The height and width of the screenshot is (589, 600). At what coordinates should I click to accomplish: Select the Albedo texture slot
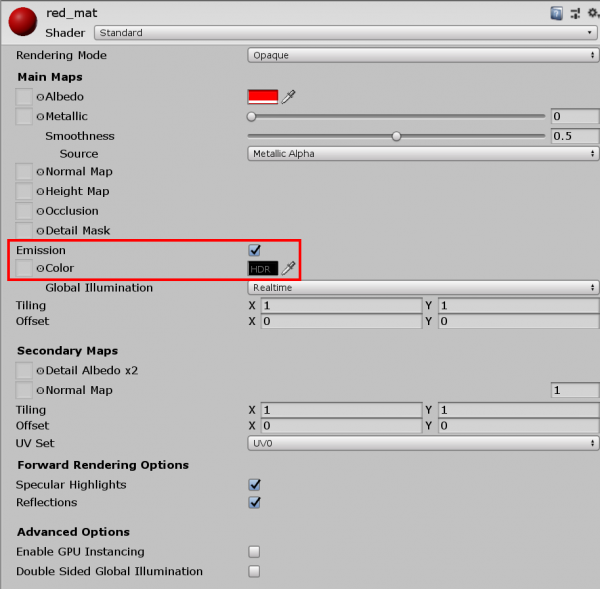pyautogui.click(x=25, y=96)
